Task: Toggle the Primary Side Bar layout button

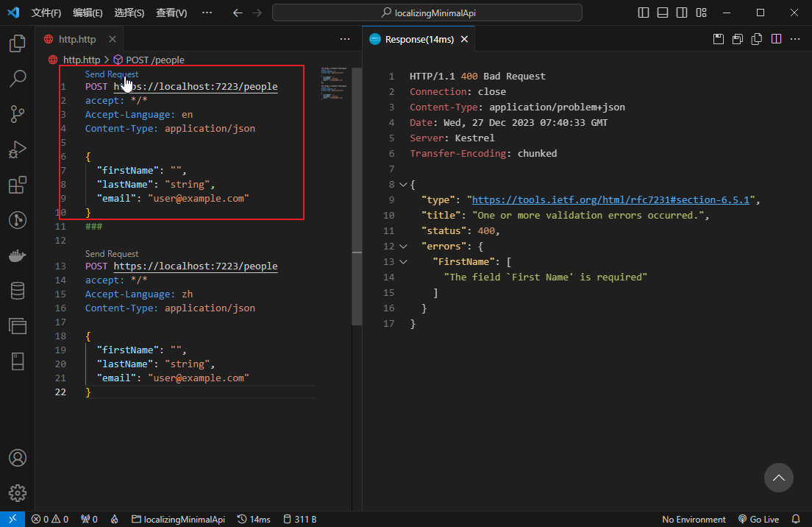Action: tap(644, 13)
